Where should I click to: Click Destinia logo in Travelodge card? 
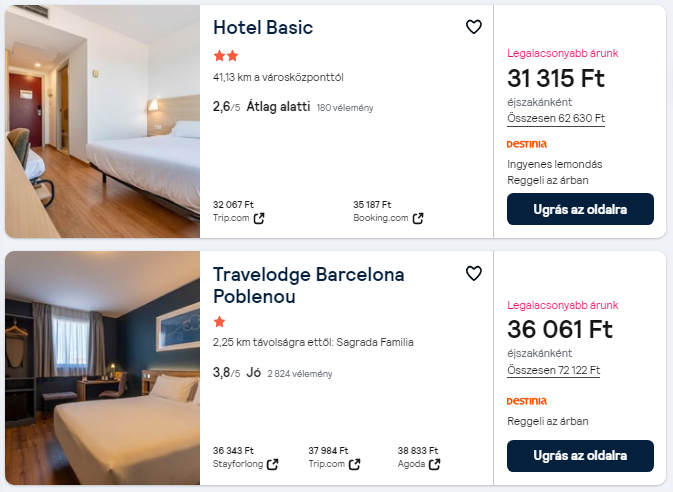(527, 400)
